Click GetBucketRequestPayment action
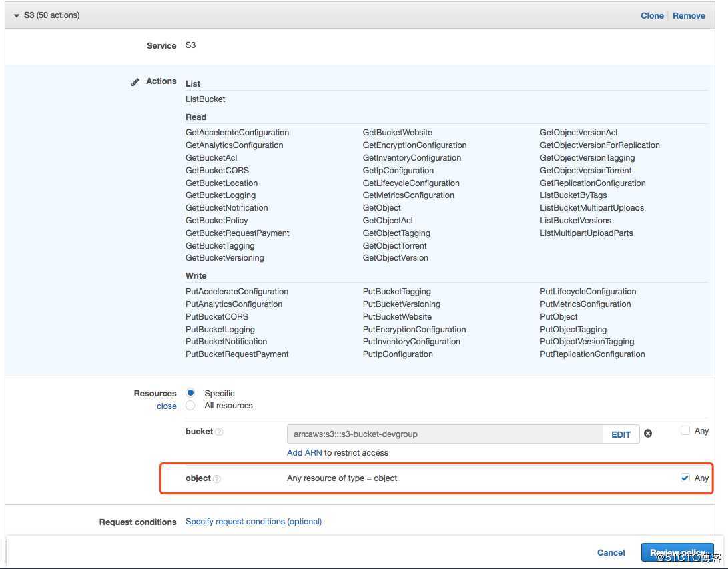This screenshot has height=569, width=728. (238, 233)
